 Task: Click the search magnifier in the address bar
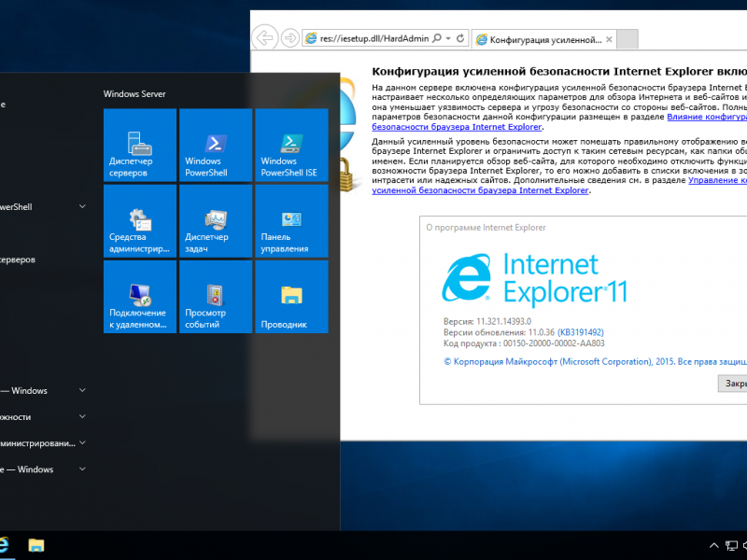click(437, 38)
